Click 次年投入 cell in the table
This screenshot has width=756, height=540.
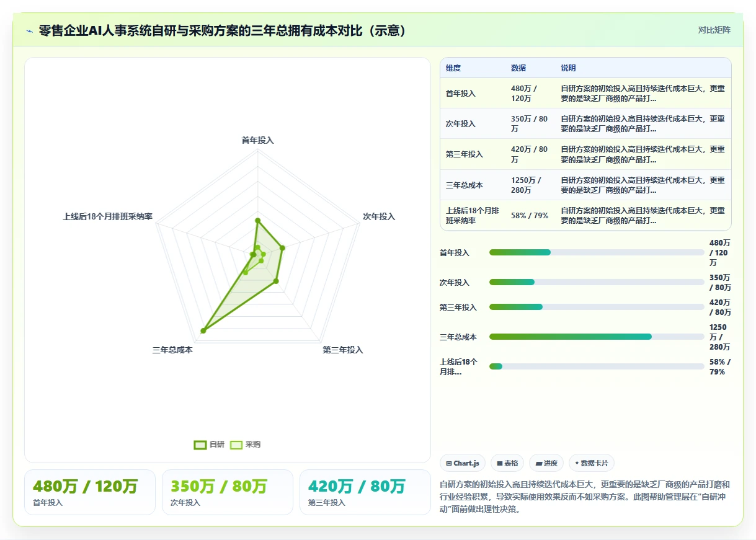click(473, 124)
